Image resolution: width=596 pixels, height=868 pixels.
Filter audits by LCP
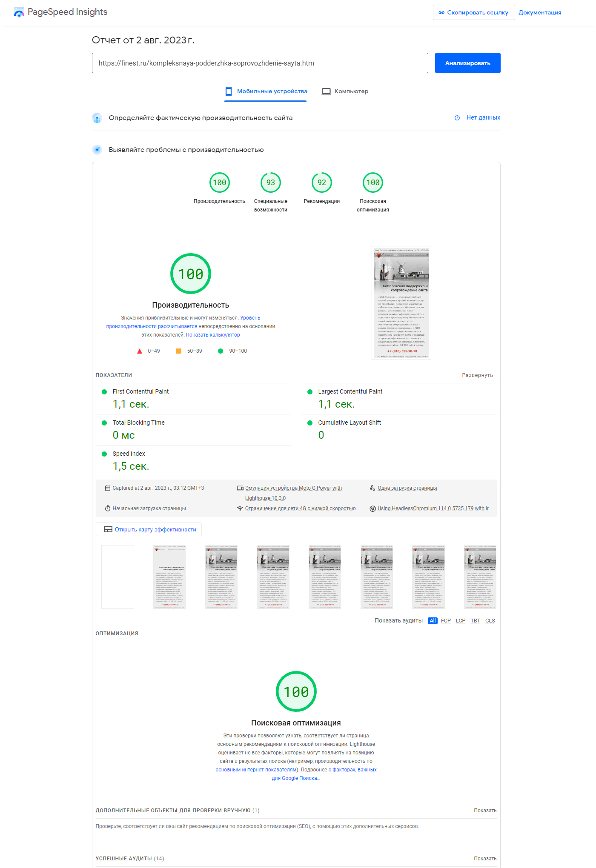(461, 621)
